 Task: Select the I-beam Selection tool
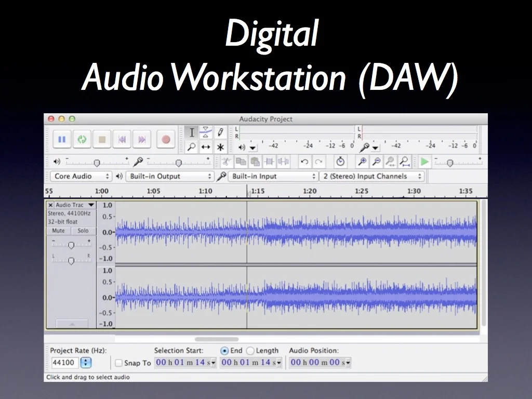coord(192,132)
